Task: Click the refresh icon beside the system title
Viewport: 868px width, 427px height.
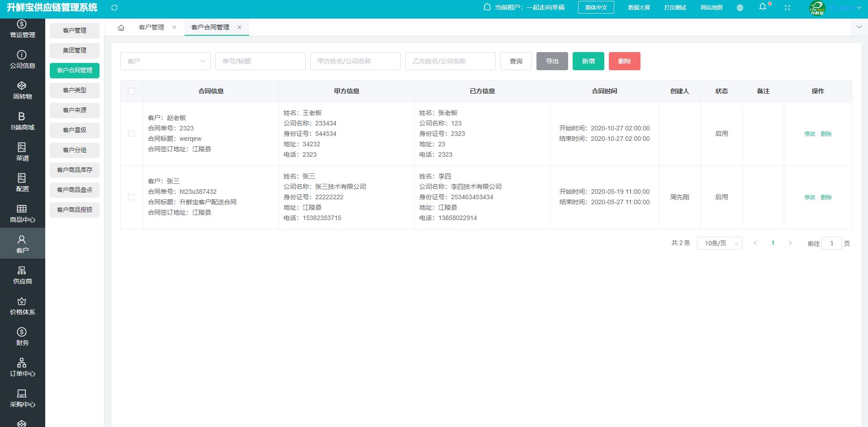Action: 114,8
